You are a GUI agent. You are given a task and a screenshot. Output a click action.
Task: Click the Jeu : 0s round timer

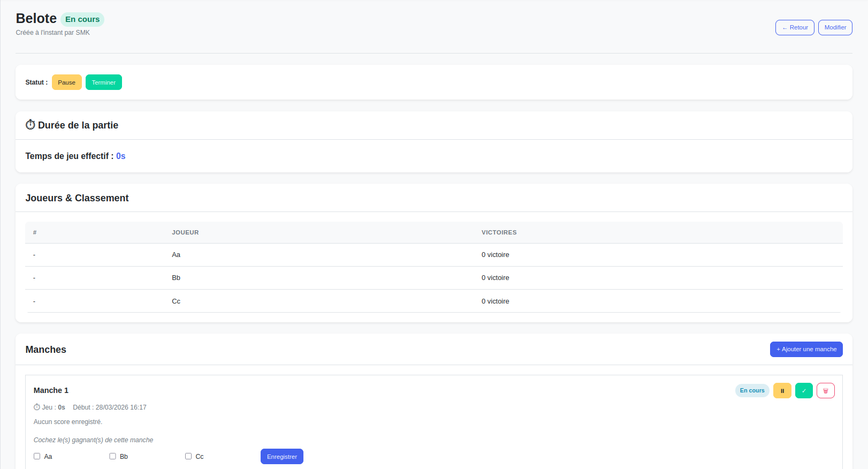pyautogui.click(x=49, y=407)
